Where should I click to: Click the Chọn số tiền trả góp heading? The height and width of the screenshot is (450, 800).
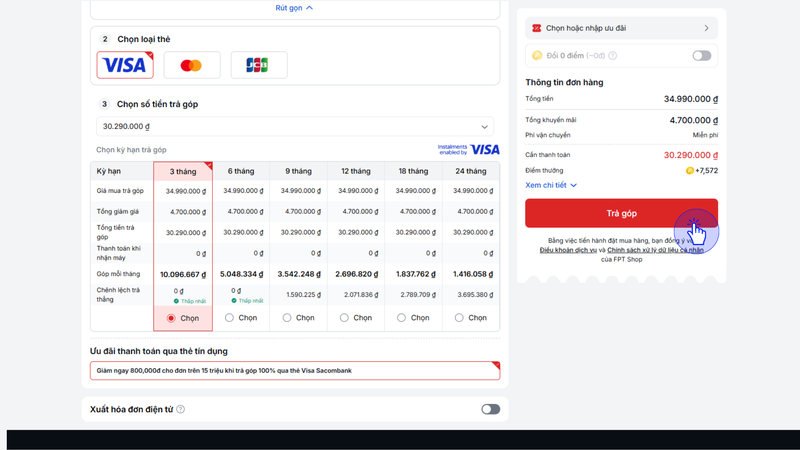(157, 104)
